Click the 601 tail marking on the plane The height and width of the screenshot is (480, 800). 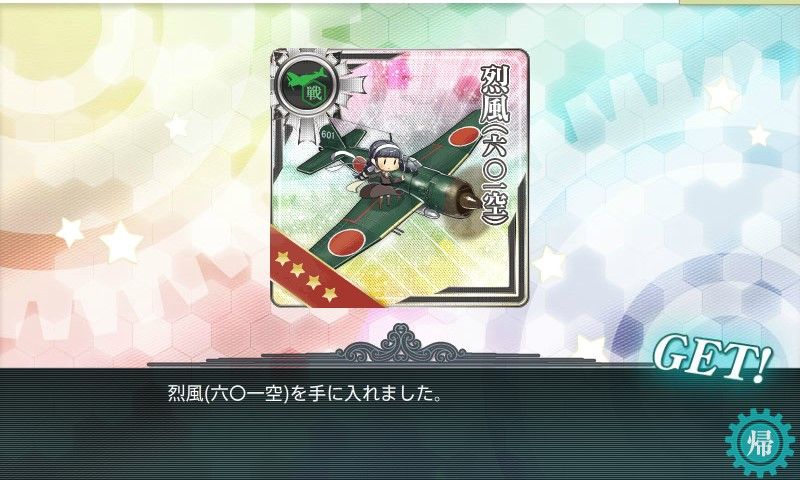(x=327, y=135)
